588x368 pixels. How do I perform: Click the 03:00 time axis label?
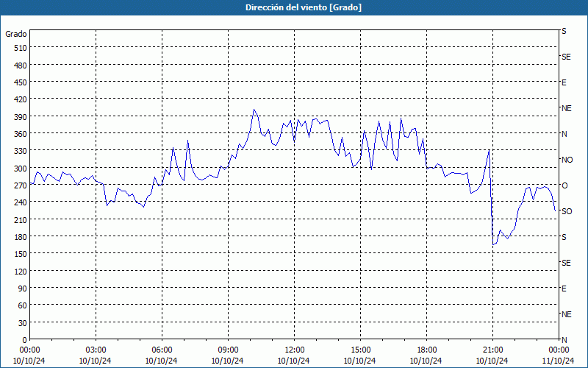(96, 350)
